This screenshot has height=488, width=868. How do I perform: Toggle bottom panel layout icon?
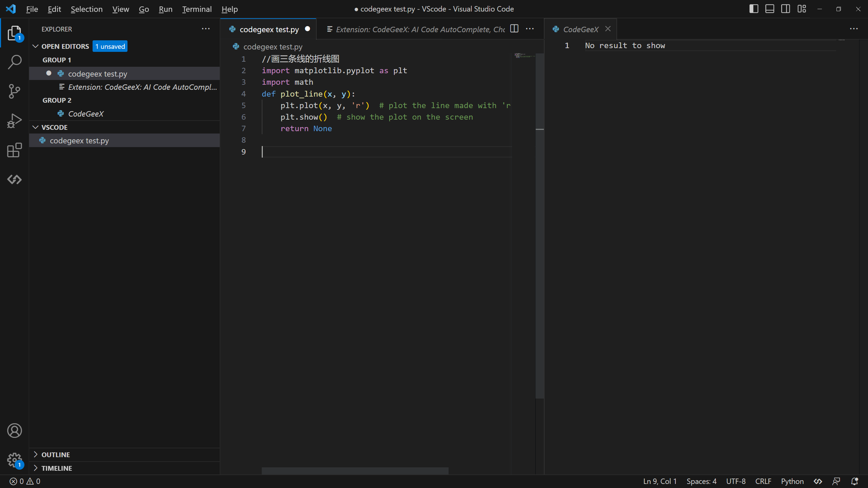770,9
